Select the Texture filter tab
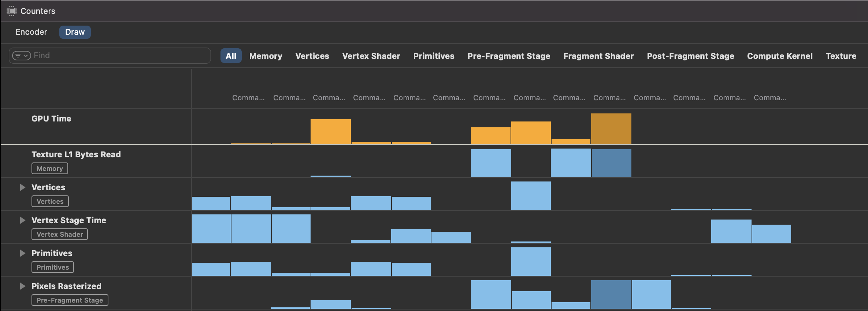The height and width of the screenshot is (311, 868). (841, 56)
